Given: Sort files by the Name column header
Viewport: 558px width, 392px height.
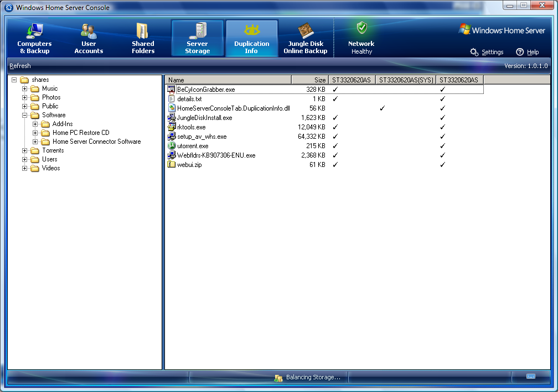Looking at the screenshot, I should (x=228, y=80).
